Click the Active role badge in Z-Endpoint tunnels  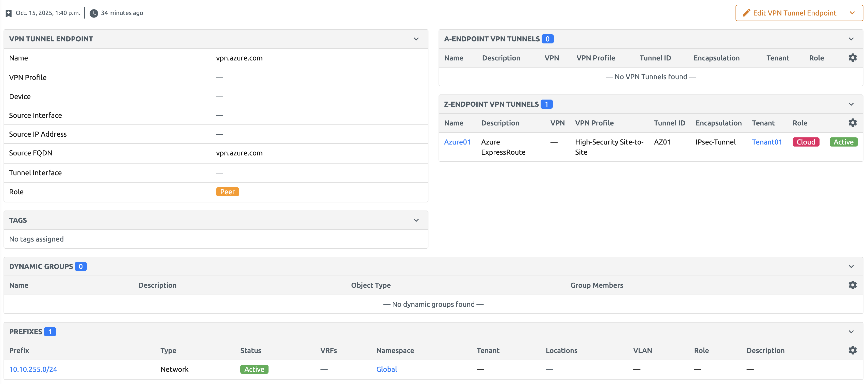click(843, 142)
